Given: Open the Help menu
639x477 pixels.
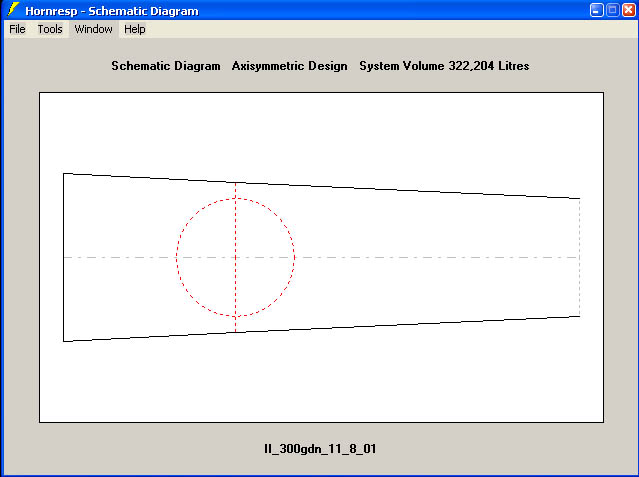Looking at the screenshot, I should click(x=134, y=29).
